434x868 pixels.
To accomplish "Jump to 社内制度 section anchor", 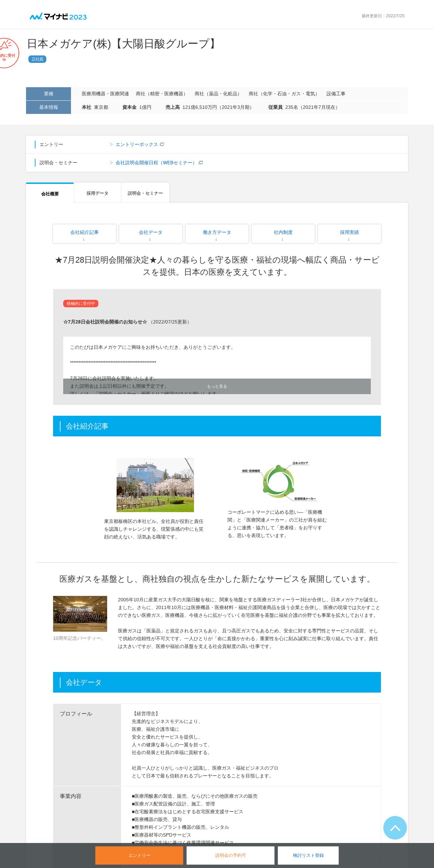I will point(283,234).
